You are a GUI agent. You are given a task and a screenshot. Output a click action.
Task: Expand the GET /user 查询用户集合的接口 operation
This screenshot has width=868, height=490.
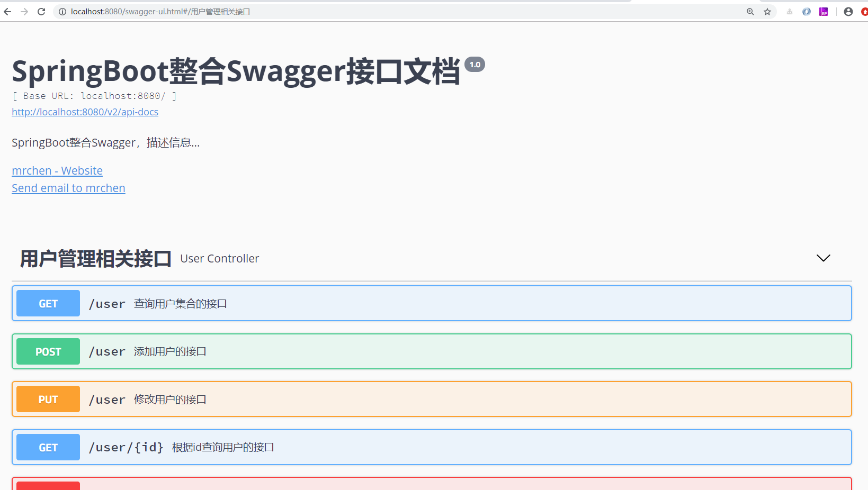(x=432, y=303)
